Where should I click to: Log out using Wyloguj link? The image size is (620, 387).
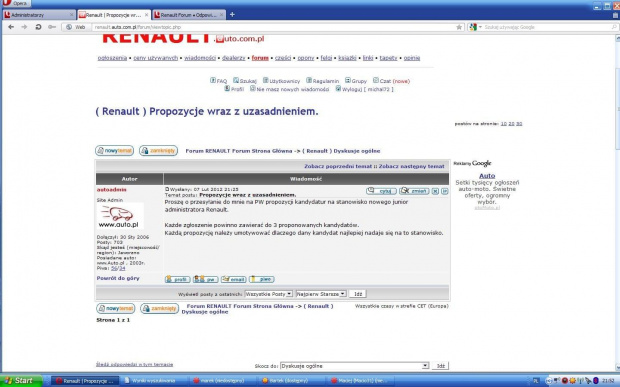pyautogui.click(x=364, y=89)
